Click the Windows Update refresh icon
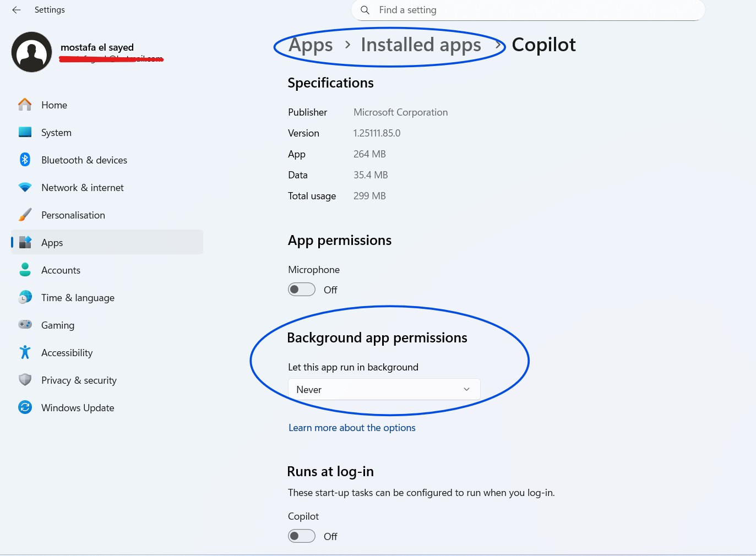This screenshot has height=556, width=756. tap(25, 407)
